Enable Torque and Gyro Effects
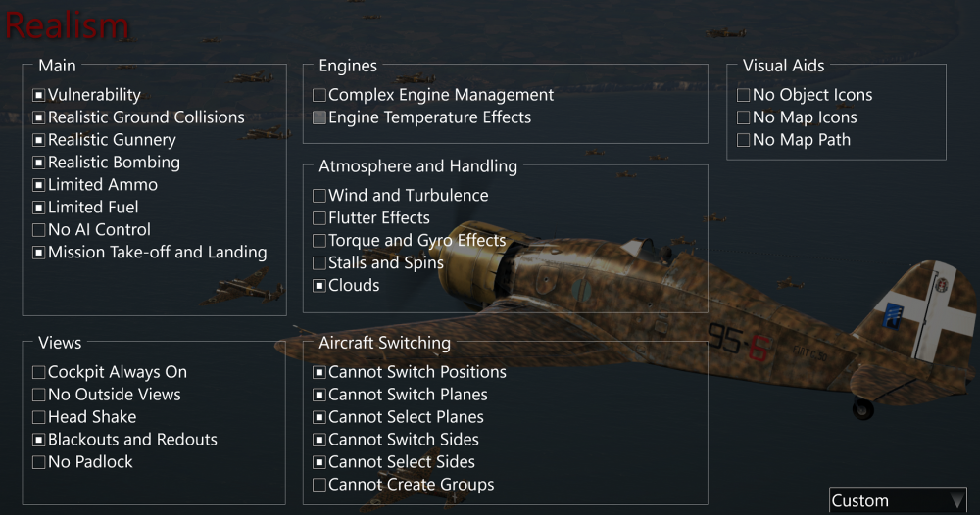The width and height of the screenshot is (980, 515). click(x=319, y=241)
